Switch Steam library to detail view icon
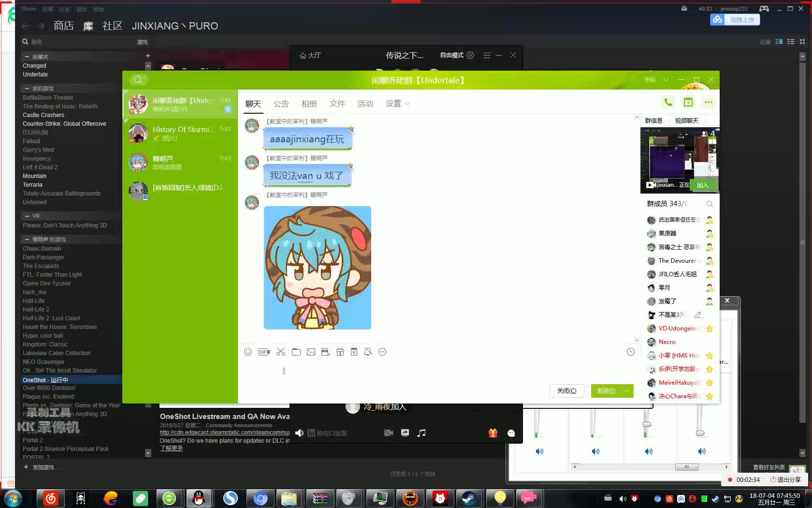Screen dimensions: 812x508 [x=779, y=42]
